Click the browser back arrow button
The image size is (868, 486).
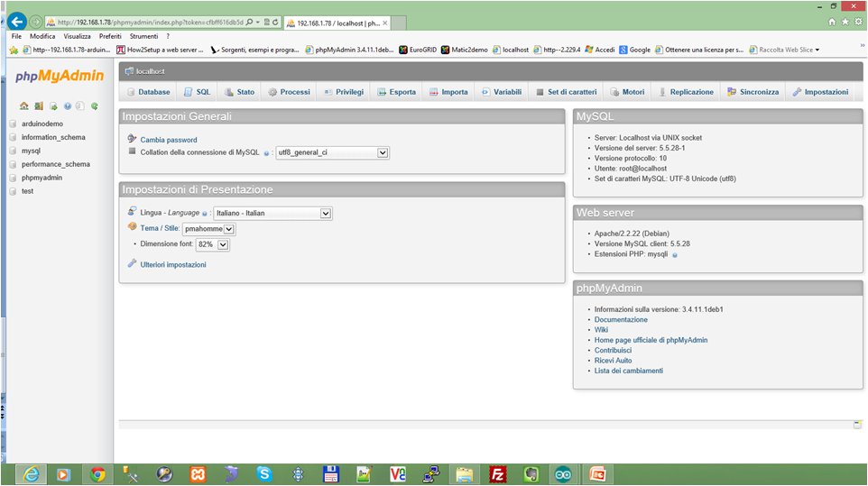[17, 23]
